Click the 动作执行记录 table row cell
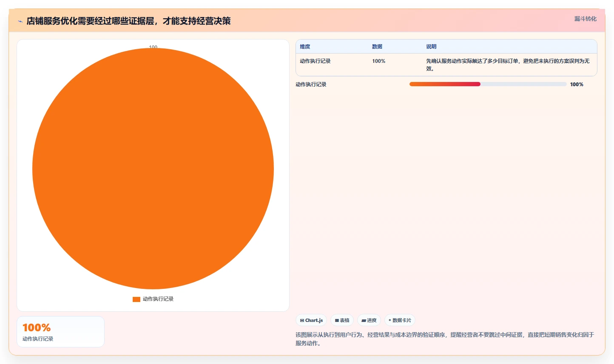 pos(315,61)
